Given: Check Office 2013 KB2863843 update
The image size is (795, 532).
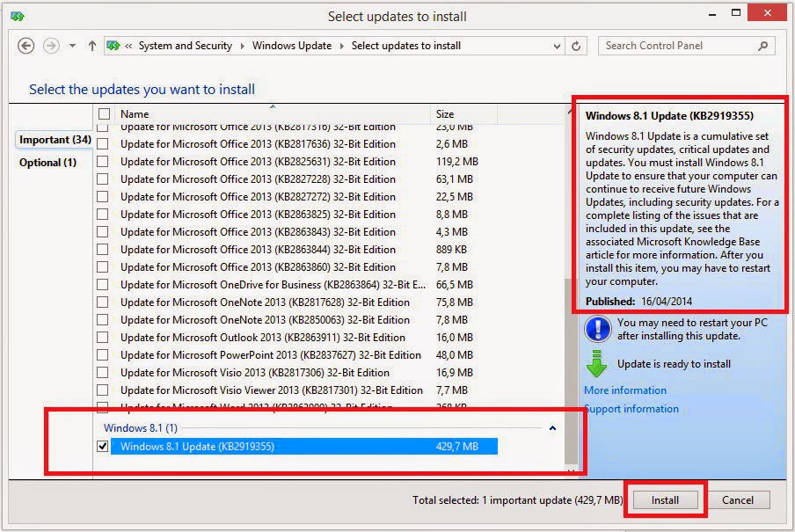Looking at the screenshot, I should click(x=102, y=232).
